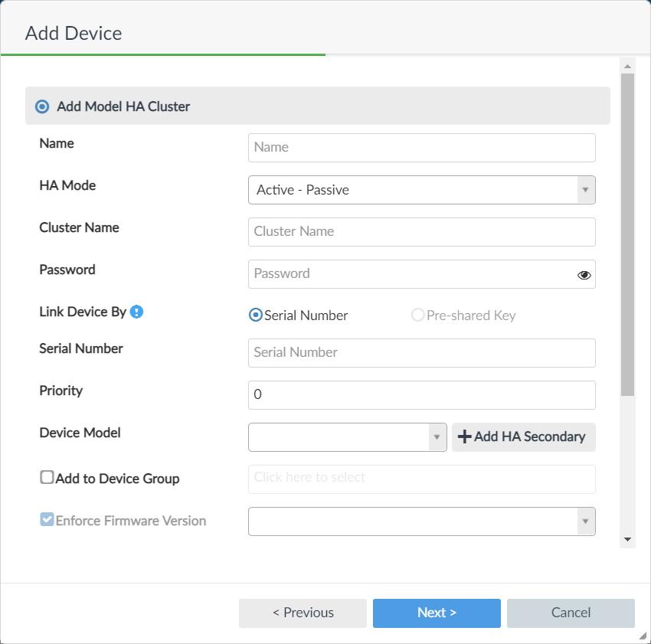Screen dimensions: 651x644
Task: Uncheck Enforce Firmware Version
Action: coord(46,519)
